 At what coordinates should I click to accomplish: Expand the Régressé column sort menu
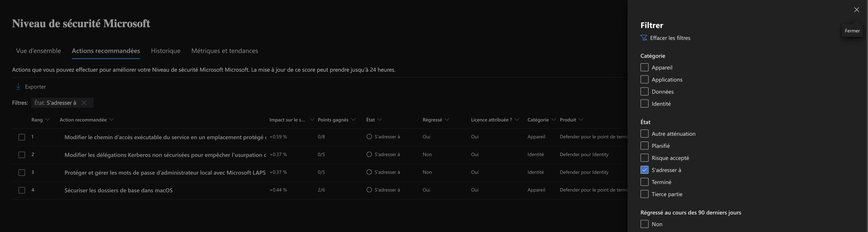(447, 120)
